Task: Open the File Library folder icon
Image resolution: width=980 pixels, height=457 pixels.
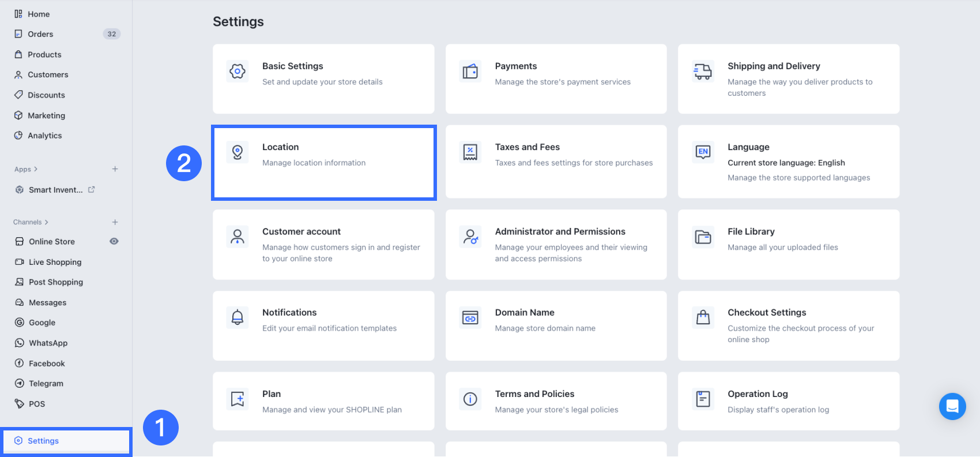Action: (x=703, y=237)
